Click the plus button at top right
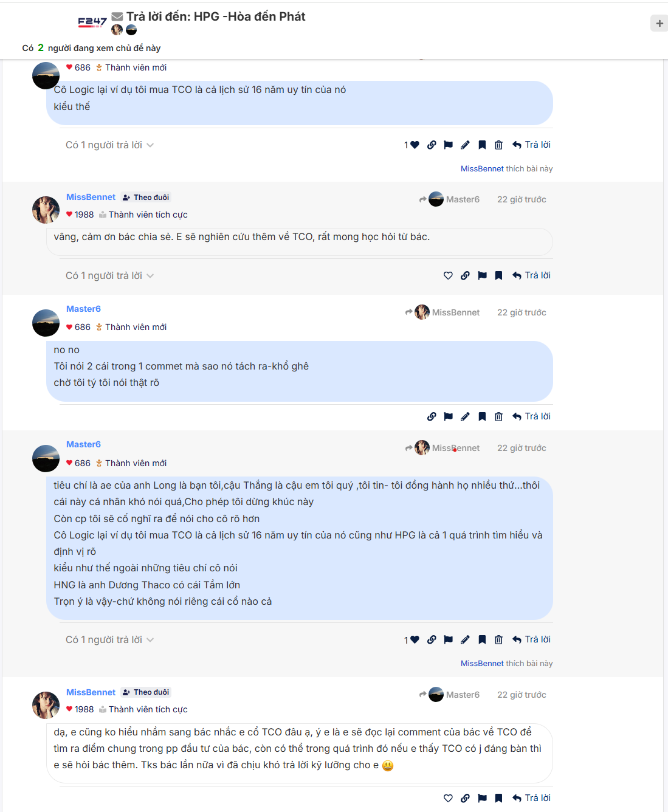Screen dimensions: 668x812 659,23
